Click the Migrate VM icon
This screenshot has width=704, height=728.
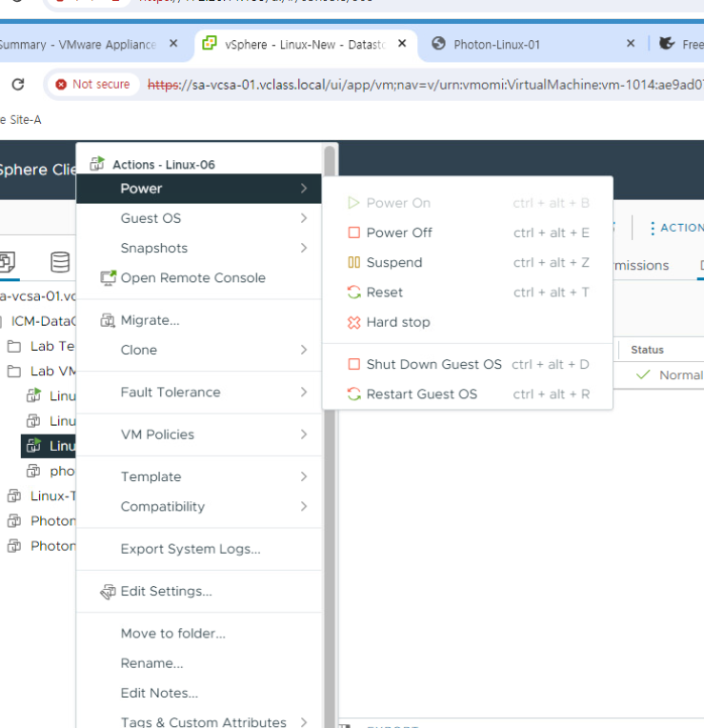pyautogui.click(x=108, y=320)
